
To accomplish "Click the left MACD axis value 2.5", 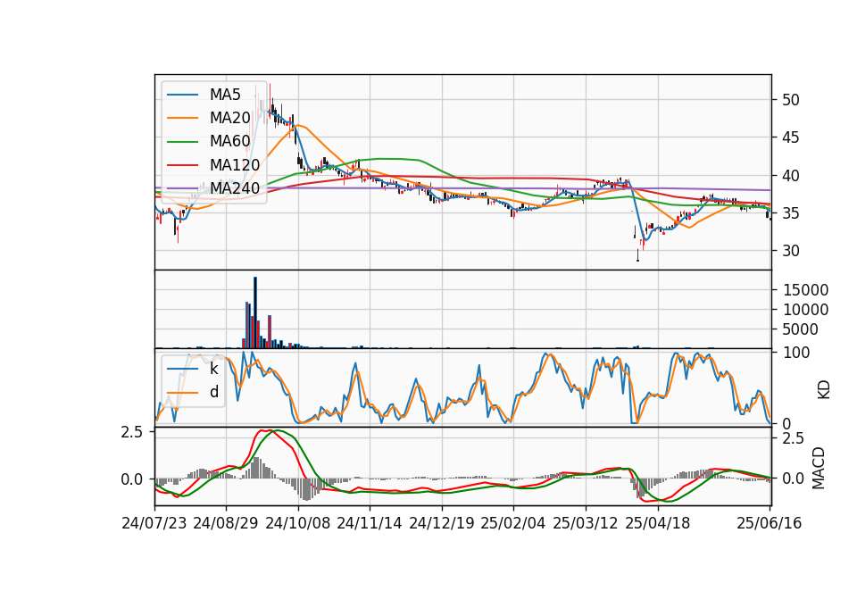I will coord(132,432).
